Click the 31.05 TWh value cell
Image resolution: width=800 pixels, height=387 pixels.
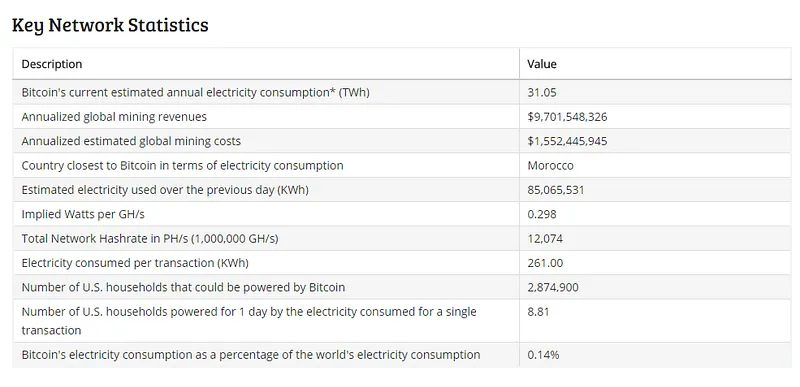point(542,92)
